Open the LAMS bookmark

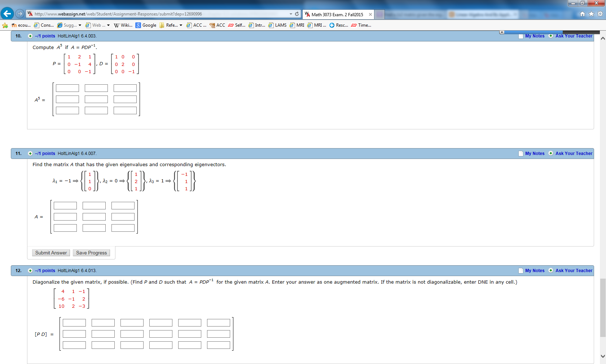pyautogui.click(x=277, y=25)
